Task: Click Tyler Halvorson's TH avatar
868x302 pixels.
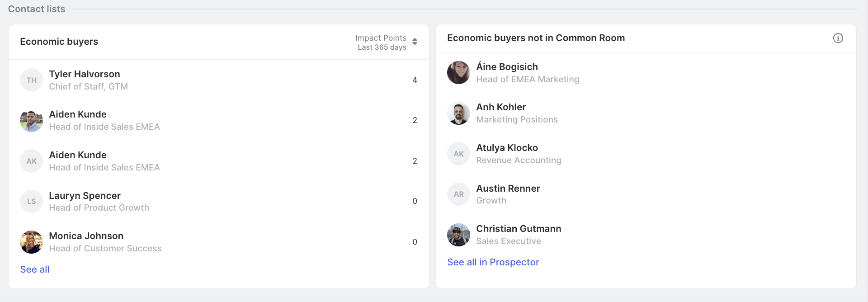Action: coord(31,80)
